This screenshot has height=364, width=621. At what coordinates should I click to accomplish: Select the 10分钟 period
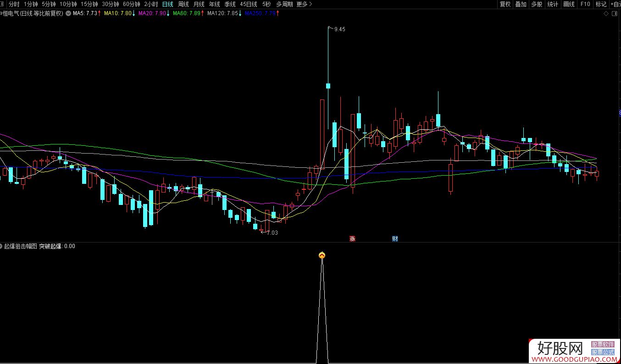tap(68, 4)
